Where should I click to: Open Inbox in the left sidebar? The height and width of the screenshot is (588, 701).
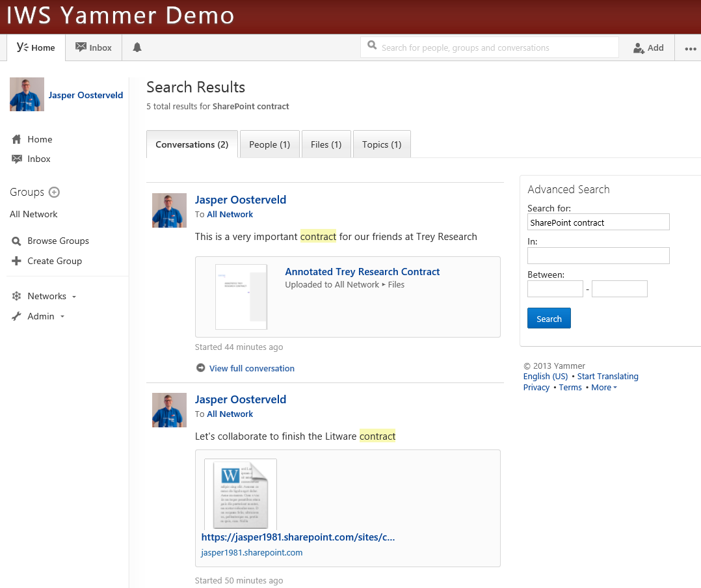(x=39, y=159)
